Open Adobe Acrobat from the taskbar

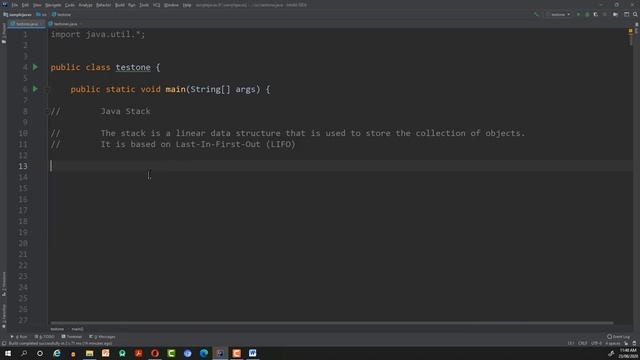(138, 353)
